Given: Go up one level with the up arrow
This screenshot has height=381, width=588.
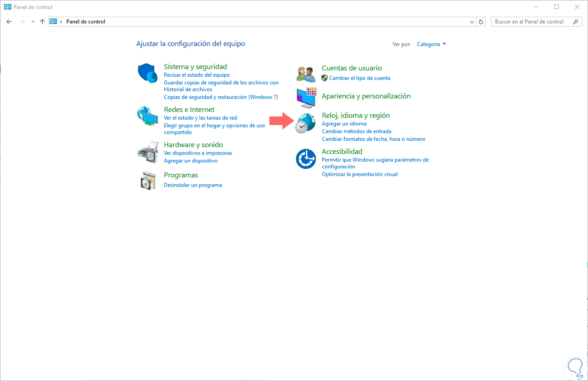Looking at the screenshot, I should pyautogui.click(x=42, y=22).
